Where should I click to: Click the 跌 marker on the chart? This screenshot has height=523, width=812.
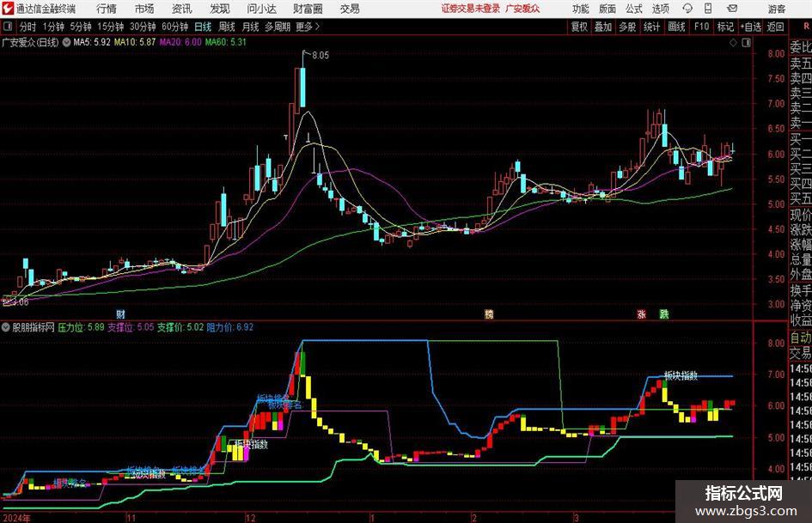pyautogui.click(x=664, y=313)
